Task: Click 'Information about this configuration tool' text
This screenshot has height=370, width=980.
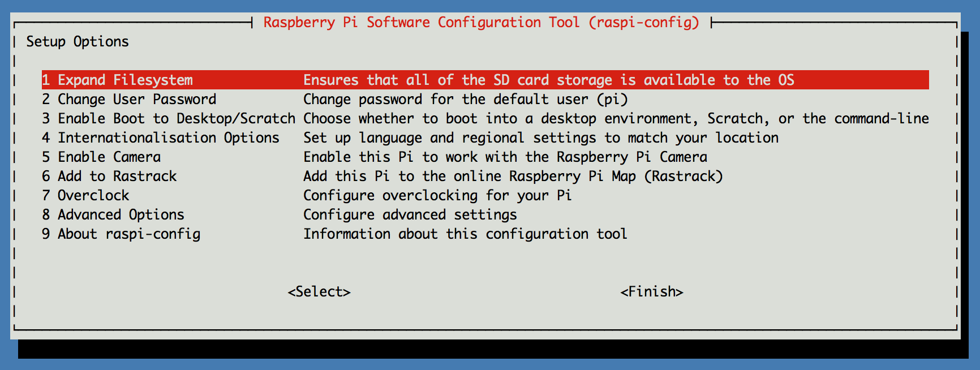Action: click(x=465, y=234)
